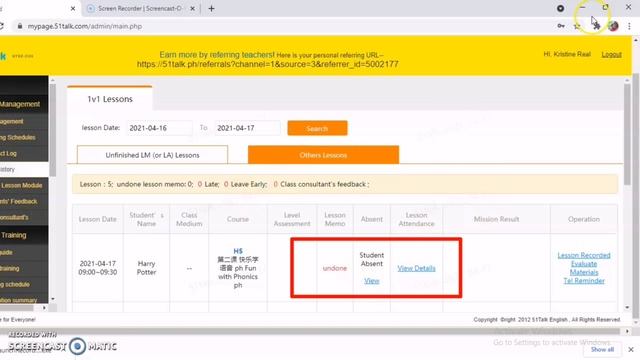Image resolution: width=640 pixels, height=360 pixels.
Task: Click Show all in the downloads bar
Action: pyautogui.click(x=602, y=349)
